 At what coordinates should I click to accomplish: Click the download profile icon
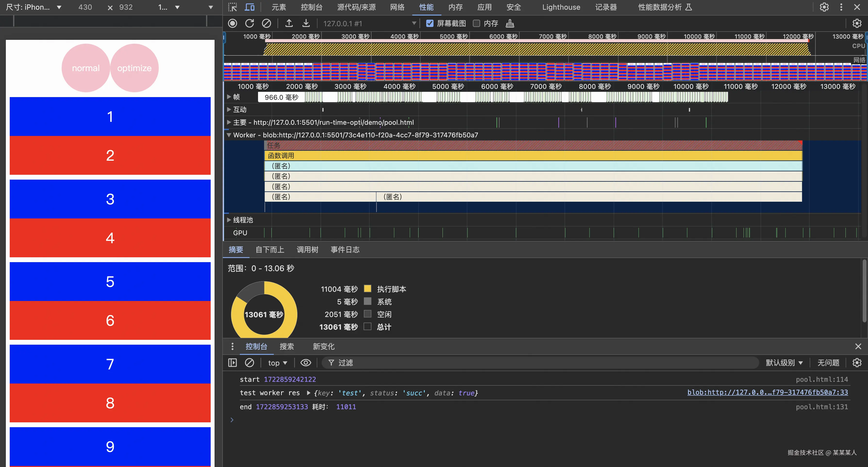(306, 23)
